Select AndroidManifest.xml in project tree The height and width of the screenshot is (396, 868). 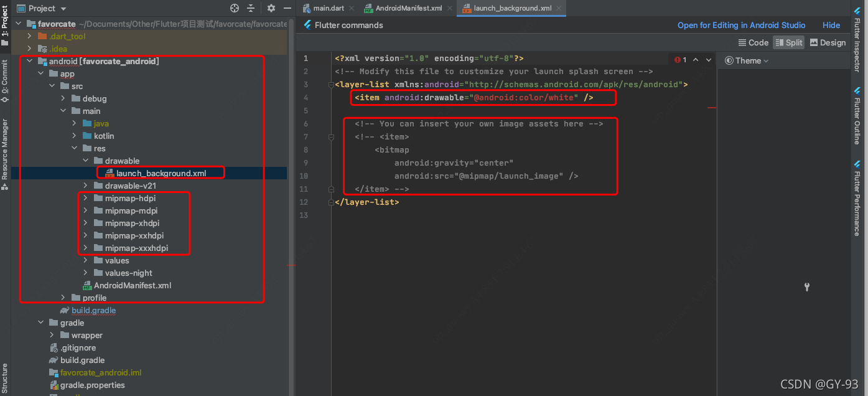(132, 285)
